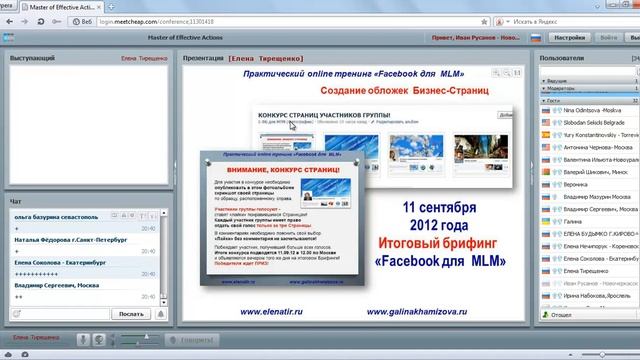Click the webcam toggle button
This screenshot has width=640, height=360.
pos(99,340)
